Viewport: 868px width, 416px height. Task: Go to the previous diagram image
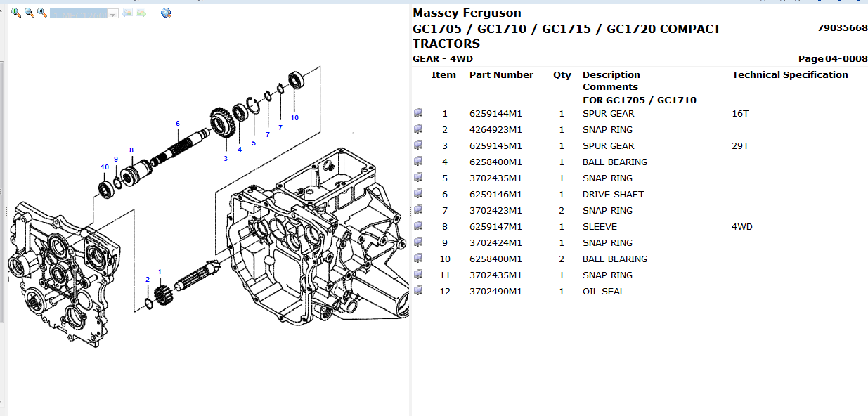(x=128, y=13)
